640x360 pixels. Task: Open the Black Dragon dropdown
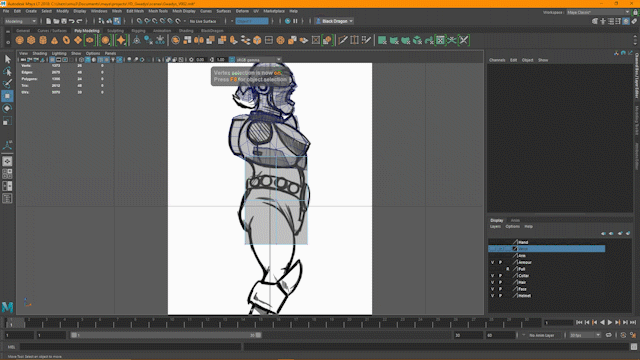(334, 21)
